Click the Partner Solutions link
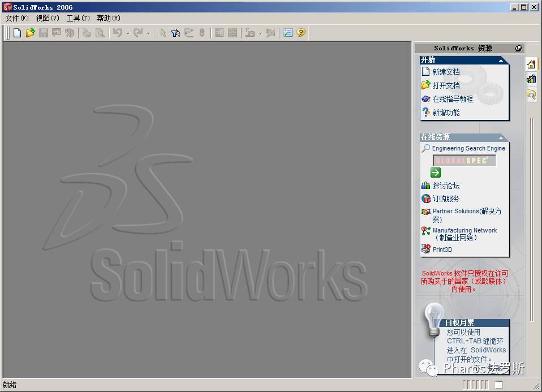The width and height of the screenshot is (542, 392). pos(467,215)
